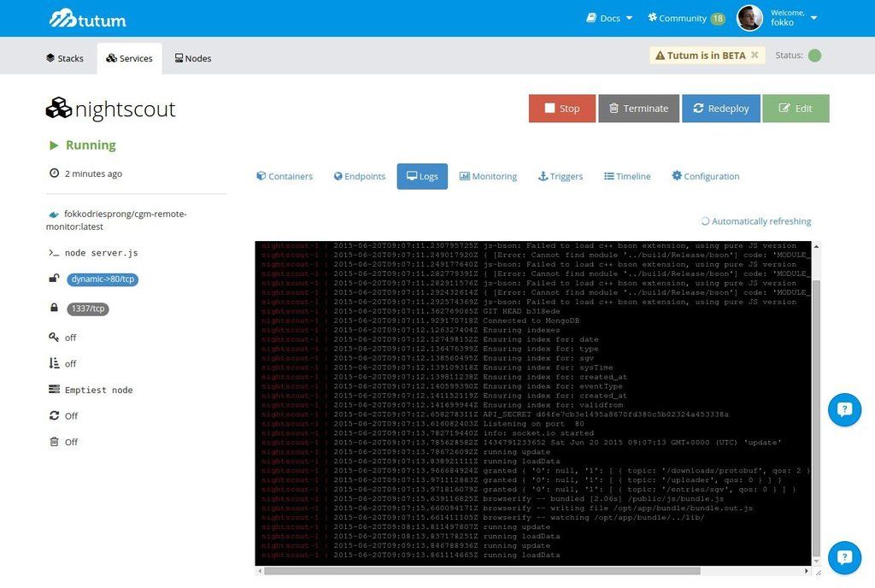The height and width of the screenshot is (588, 875).
Task: Click the horizontal scrollbar right arrow
Action: 807,571
